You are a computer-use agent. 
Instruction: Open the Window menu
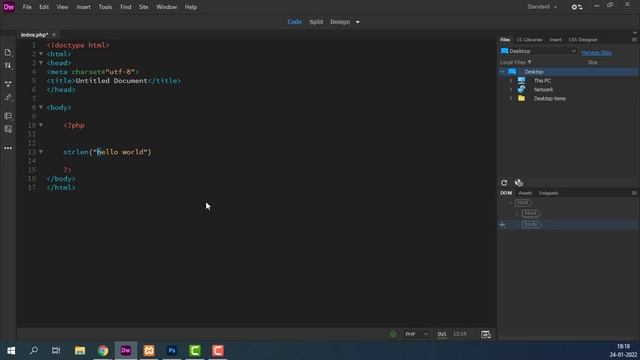coord(167,7)
